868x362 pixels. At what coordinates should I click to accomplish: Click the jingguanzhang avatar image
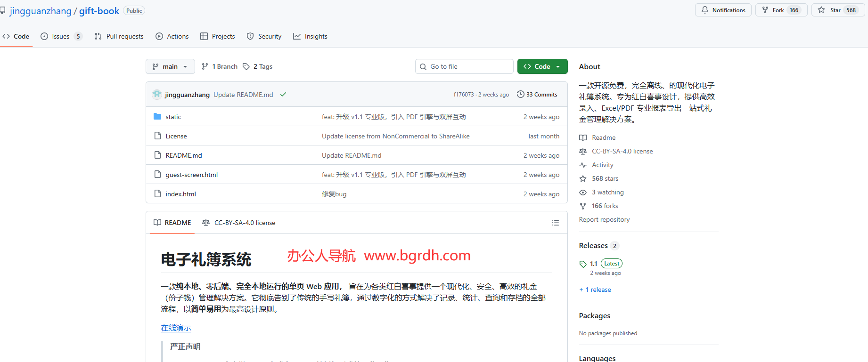click(157, 94)
